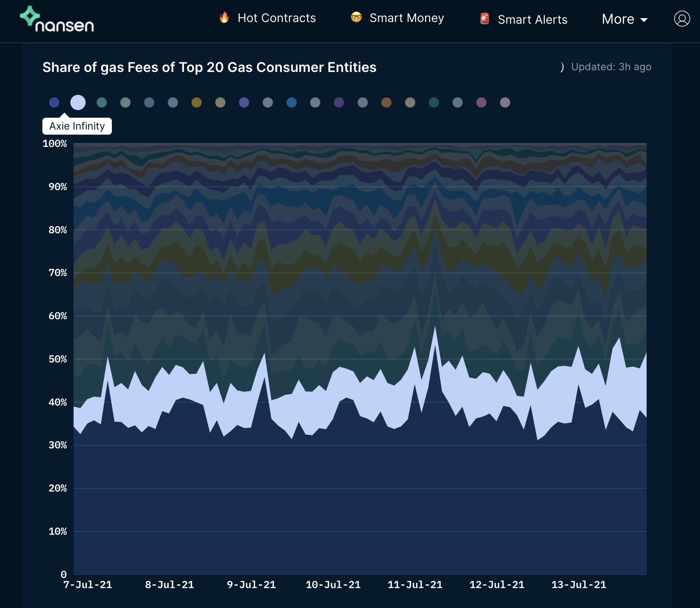Click the 8-Jul-21 x-axis label

[x=169, y=585]
